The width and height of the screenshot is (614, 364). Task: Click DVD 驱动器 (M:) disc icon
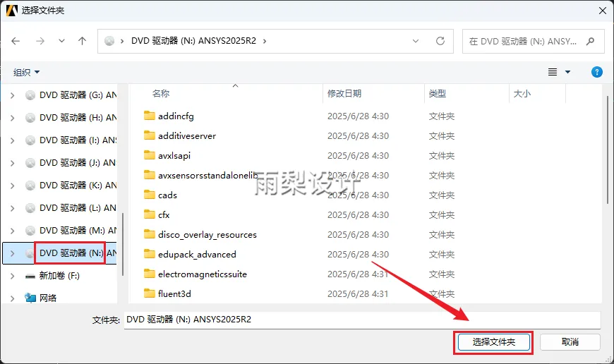click(30, 231)
